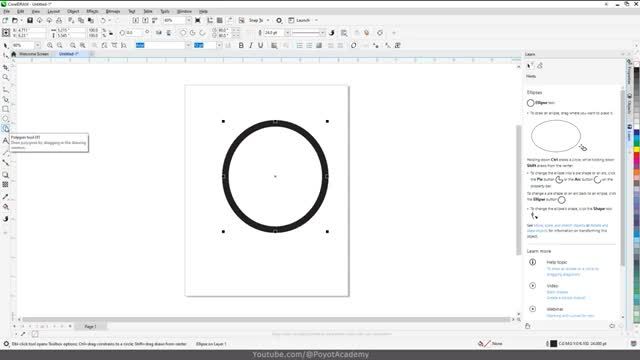This screenshot has width=640, height=360.
Task: Select the Text tool in the toolbox
Action: click(x=6, y=140)
